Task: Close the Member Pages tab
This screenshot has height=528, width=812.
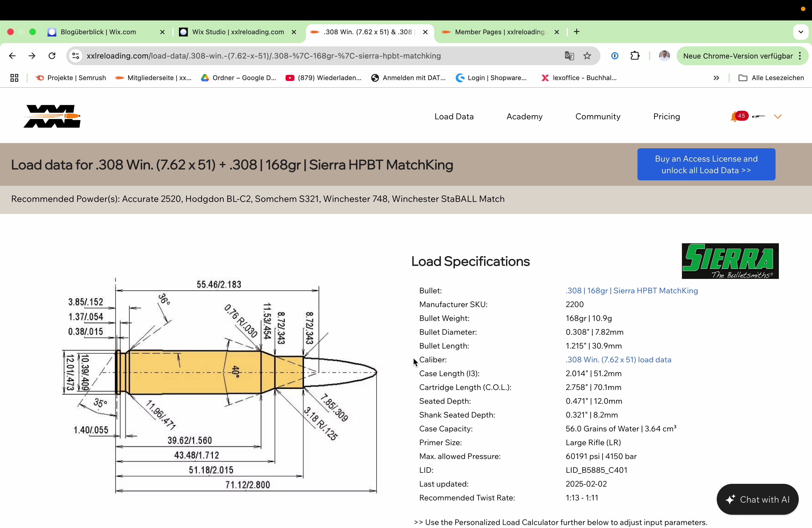Action: point(557,32)
